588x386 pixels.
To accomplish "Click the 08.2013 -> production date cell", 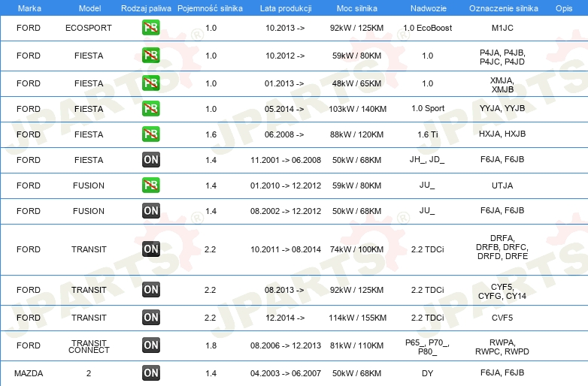I will pyautogui.click(x=284, y=290).
